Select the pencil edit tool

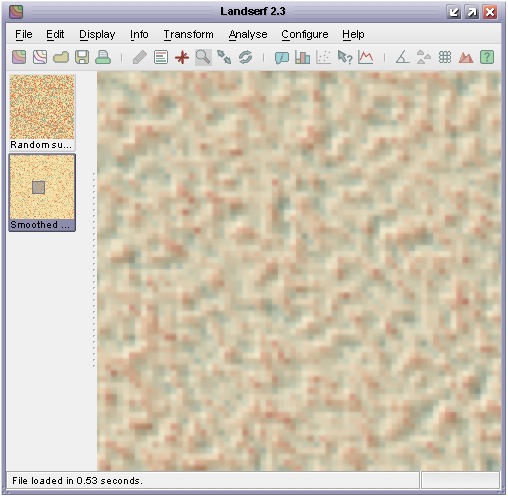click(x=140, y=57)
